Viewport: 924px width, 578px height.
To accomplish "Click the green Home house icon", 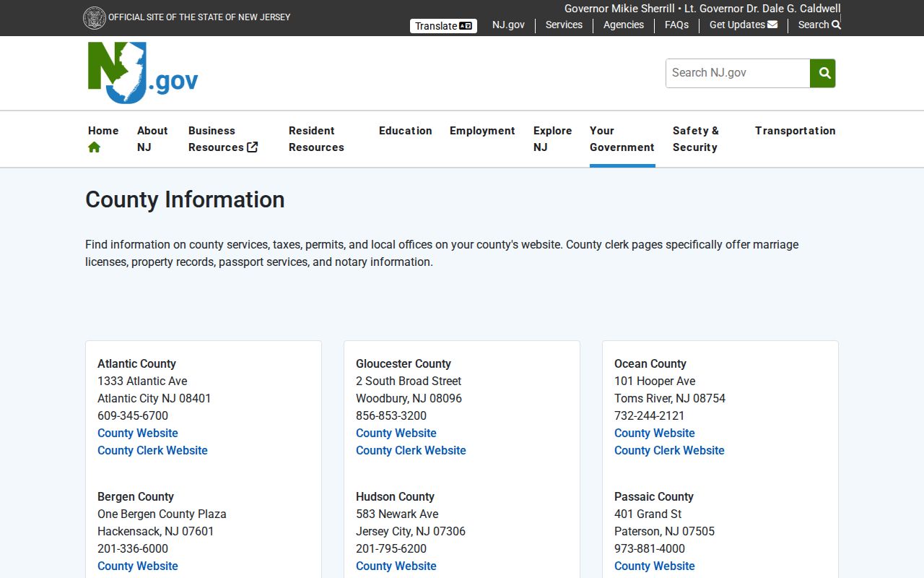I will pyautogui.click(x=95, y=147).
